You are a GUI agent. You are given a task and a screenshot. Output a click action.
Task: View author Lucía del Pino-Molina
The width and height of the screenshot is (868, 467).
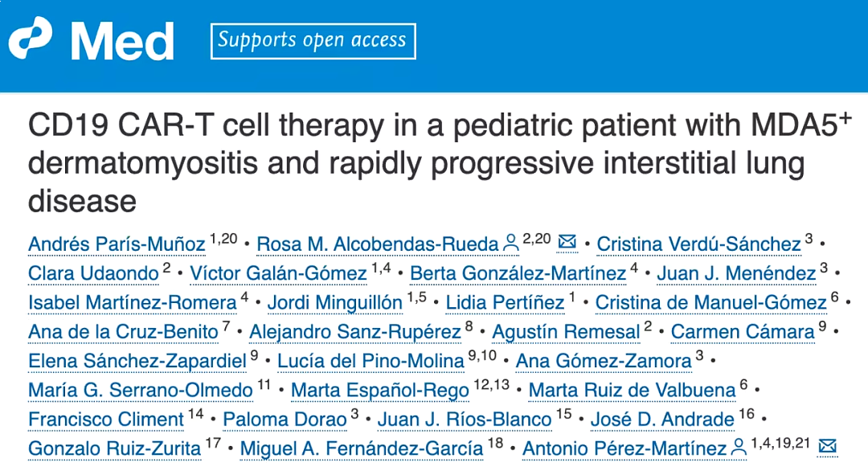[x=371, y=362]
